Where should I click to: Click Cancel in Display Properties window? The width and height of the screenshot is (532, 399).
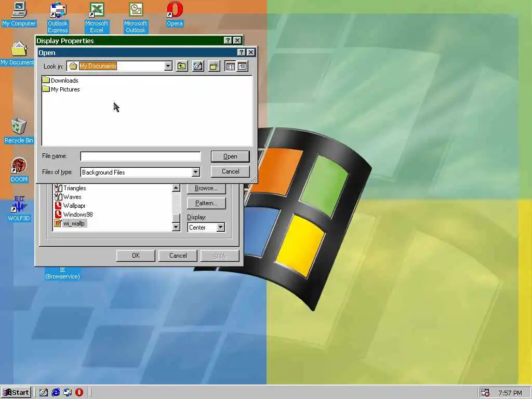click(x=178, y=256)
